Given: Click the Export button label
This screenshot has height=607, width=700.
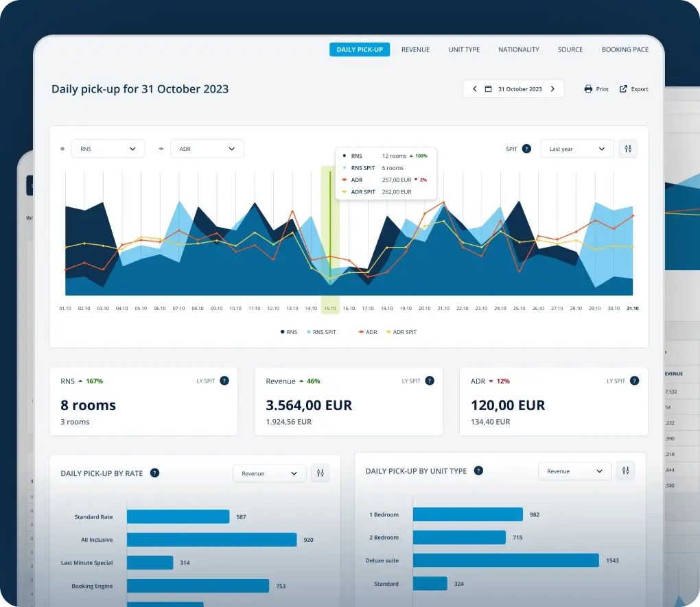Looking at the screenshot, I should (x=640, y=89).
